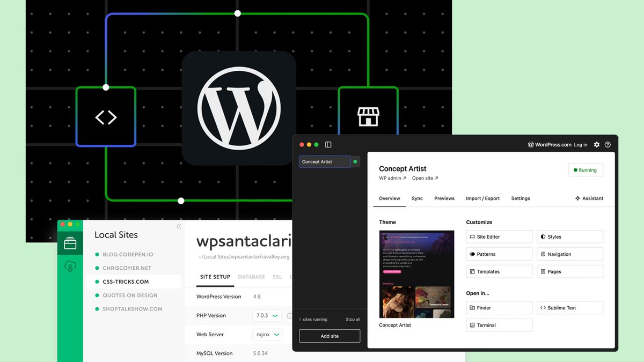644x362 pixels.
Task: Click the PHP Version info icon
Action: [289, 316]
